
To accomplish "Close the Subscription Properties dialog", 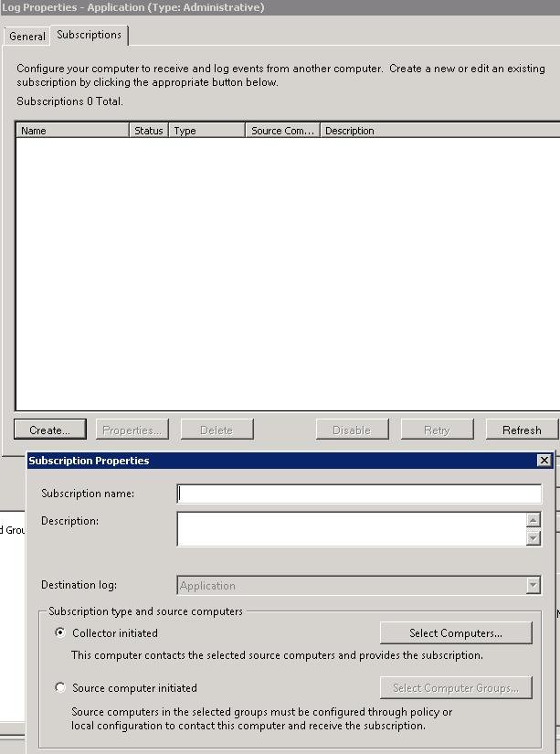I will point(544,461).
